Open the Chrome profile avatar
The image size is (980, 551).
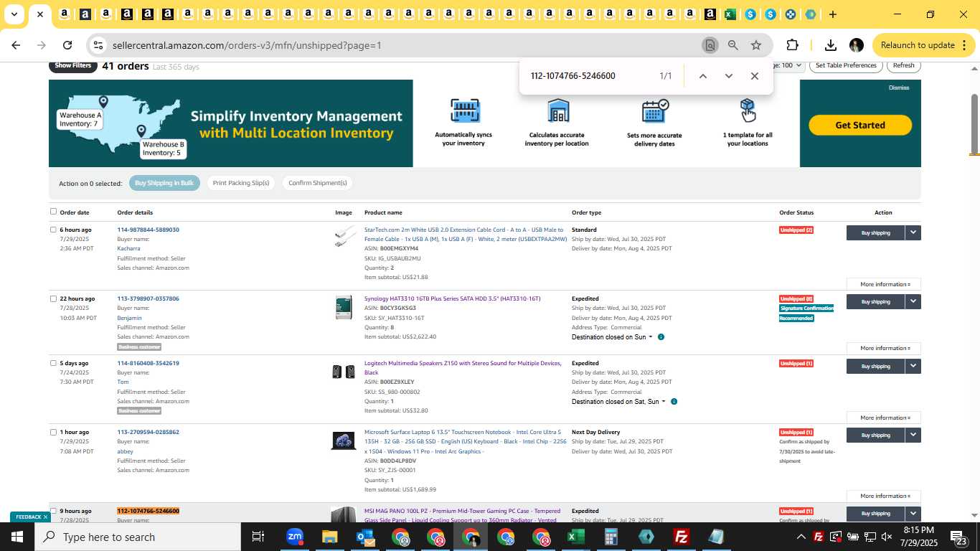coord(856,45)
